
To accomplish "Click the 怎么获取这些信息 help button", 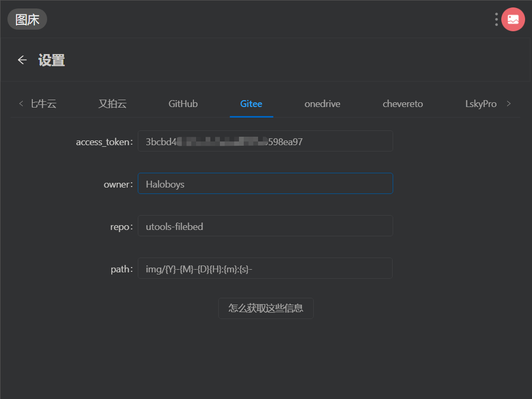I will point(265,308).
